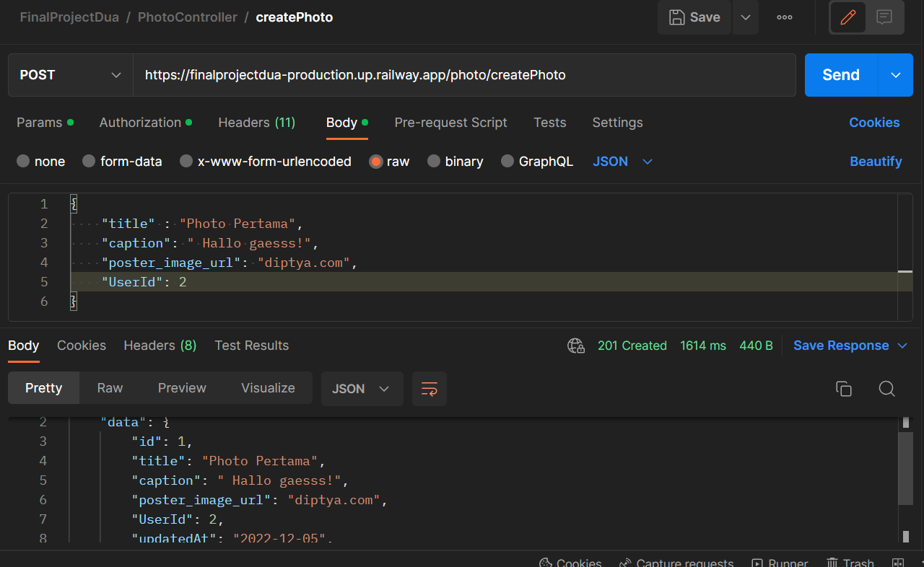
Task: Click the Beautify link
Action: tap(876, 162)
